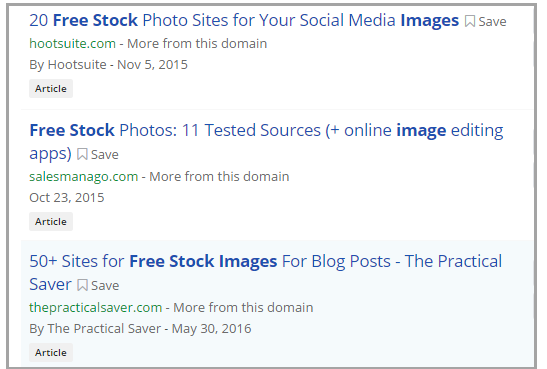Open 20 Free Stock Photo Sites article title
Screen dimensions: 547x369
(244, 20)
